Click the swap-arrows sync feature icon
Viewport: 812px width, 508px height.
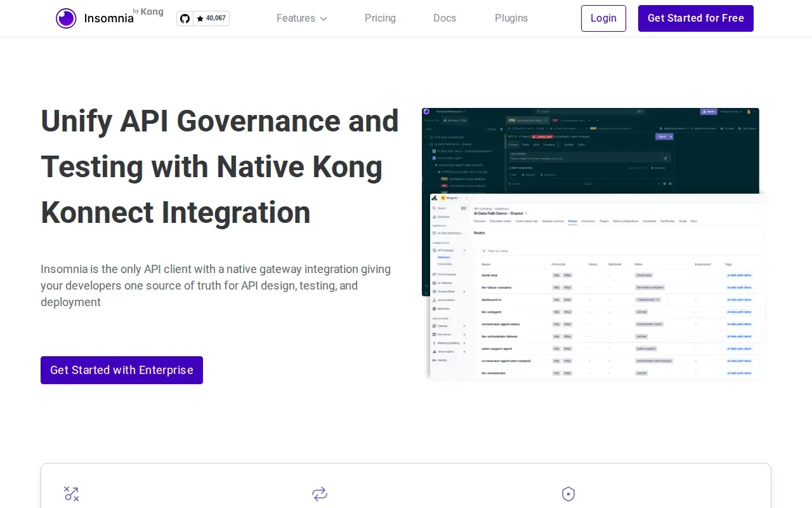(320, 494)
